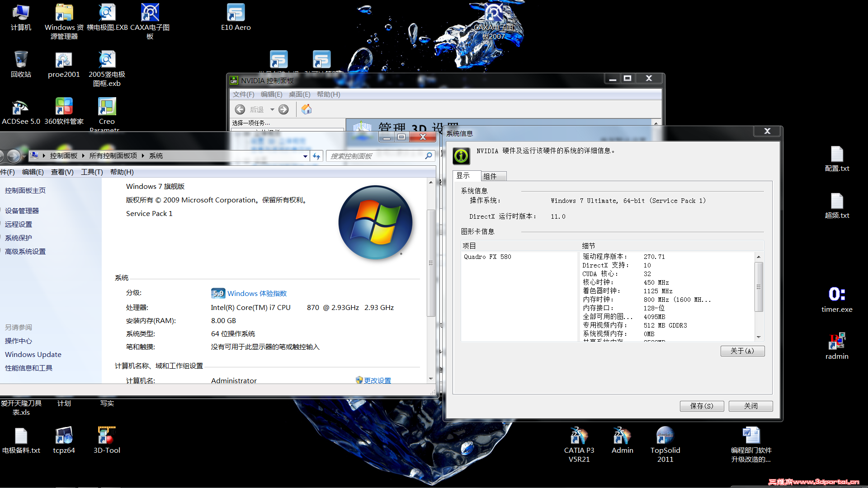Expand the address bar history dropdown
Image resolution: width=868 pixels, height=488 pixels.
tap(305, 155)
